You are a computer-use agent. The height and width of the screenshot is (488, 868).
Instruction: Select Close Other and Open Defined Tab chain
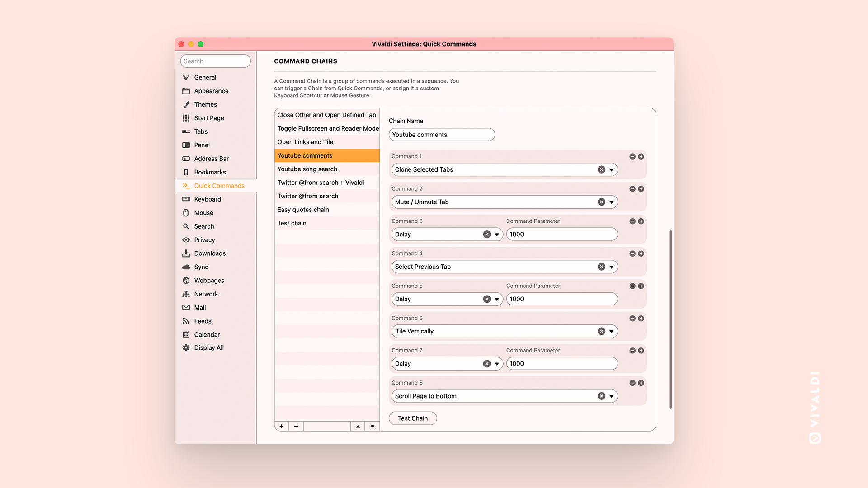(327, 115)
